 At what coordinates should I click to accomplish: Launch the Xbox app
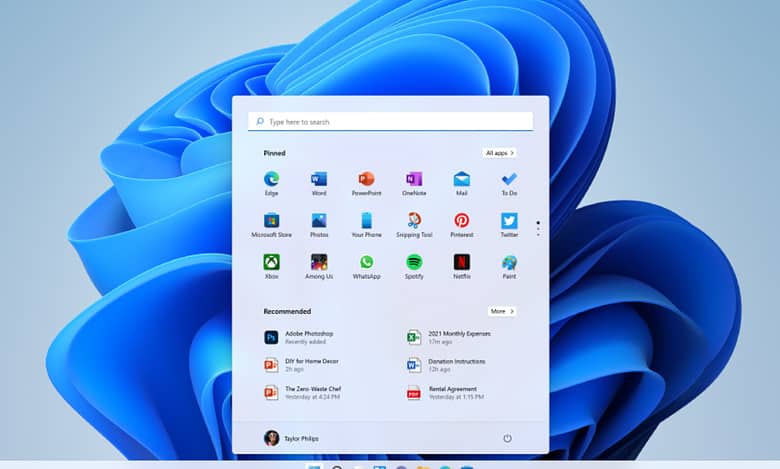pyautogui.click(x=271, y=267)
